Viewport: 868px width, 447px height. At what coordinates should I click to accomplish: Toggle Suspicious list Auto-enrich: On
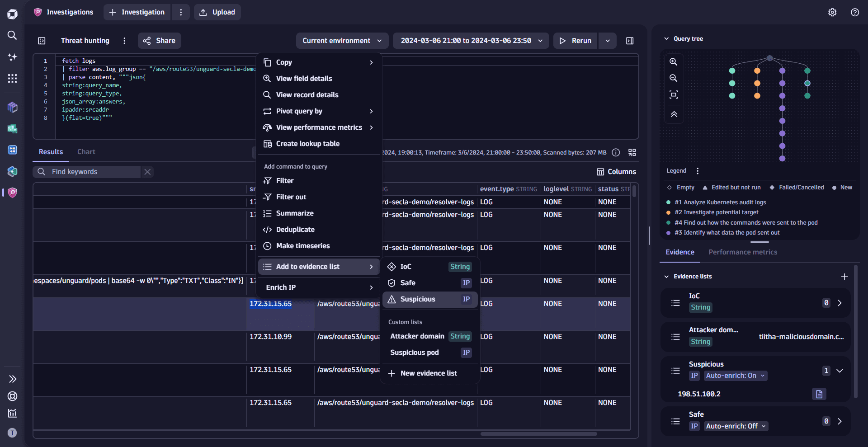[735, 376]
